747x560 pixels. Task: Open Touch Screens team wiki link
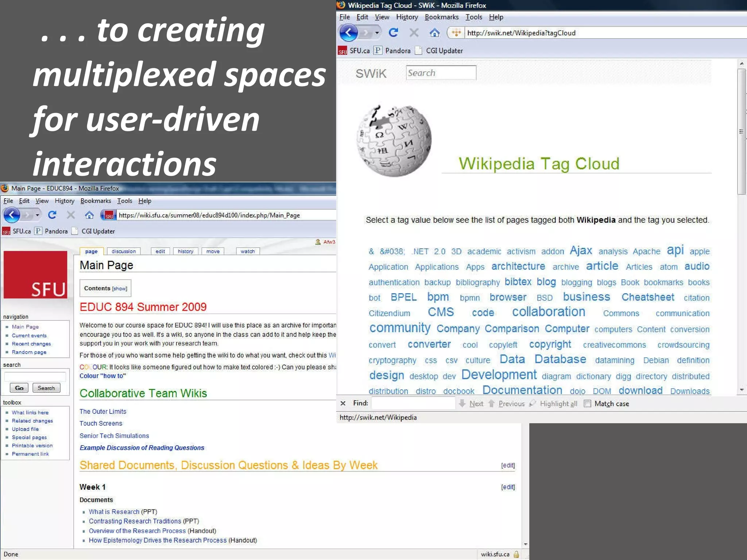pos(101,423)
